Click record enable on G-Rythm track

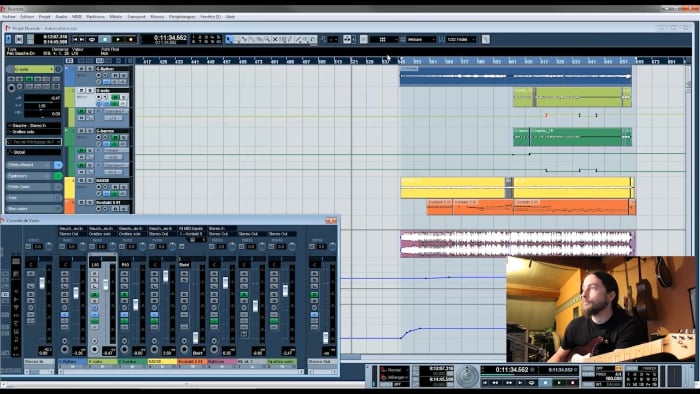99,75
